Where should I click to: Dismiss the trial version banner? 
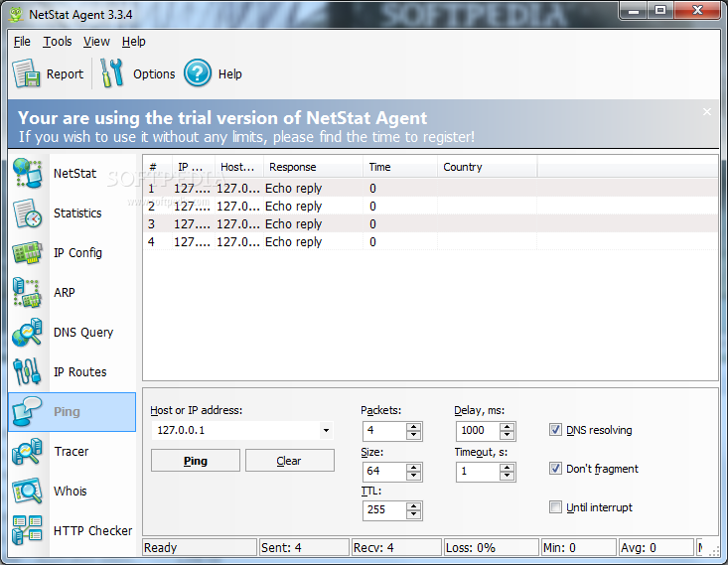(706, 112)
